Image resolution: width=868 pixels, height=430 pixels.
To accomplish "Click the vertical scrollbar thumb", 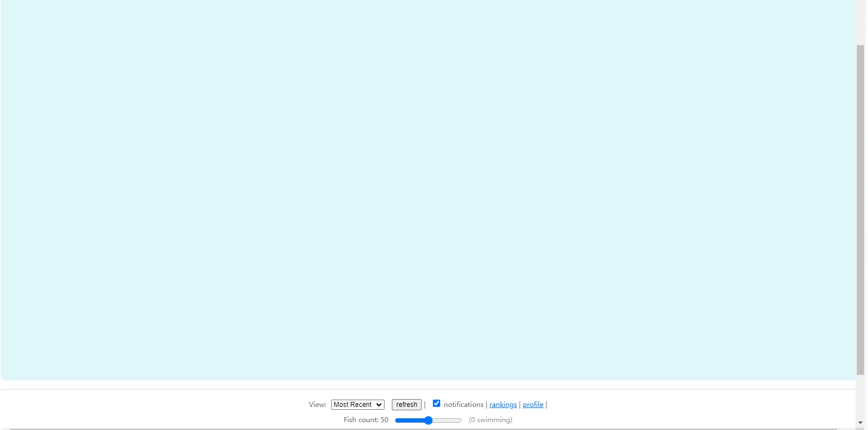I will pyautogui.click(x=860, y=208).
